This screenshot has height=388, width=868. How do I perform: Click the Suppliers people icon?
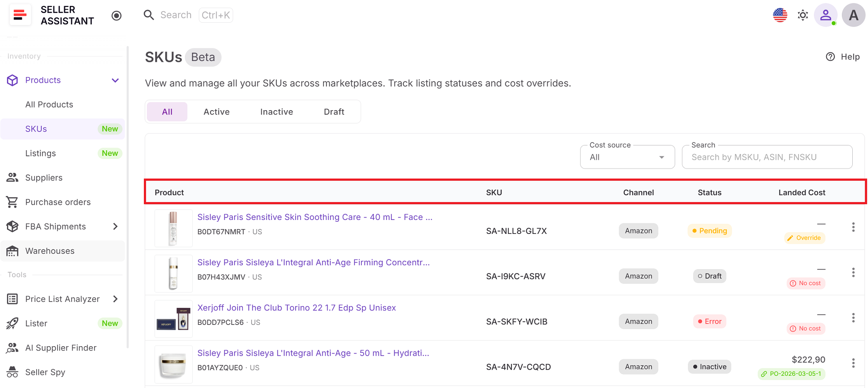click(12, 178)
